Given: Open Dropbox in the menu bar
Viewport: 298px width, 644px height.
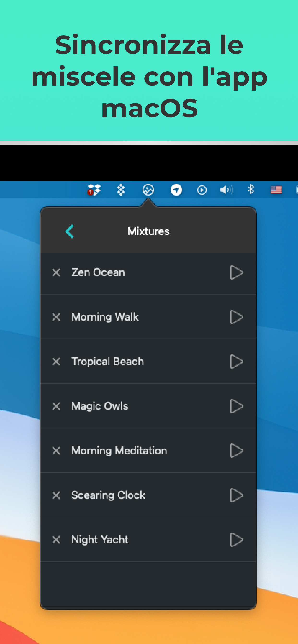Looking at the screenshot, I should [x=94, y=190].
